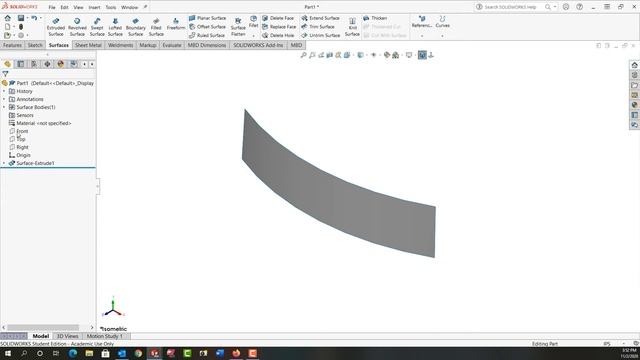The image size is (640, 360).
Task: Switch to the MBD Dimensions tab
Action: (x=207, y=45)
